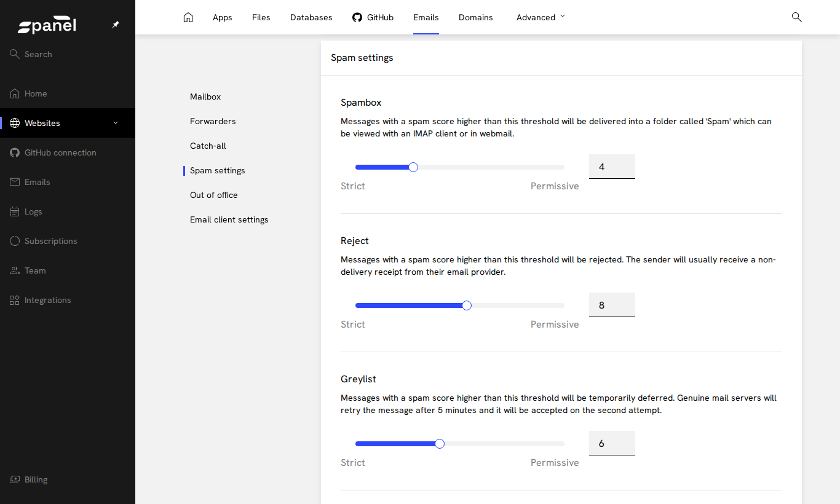Image resolution: width=840 pixels, height=504 pixels.
Task: Select the Emails tab in top navigation
Action: coord(426,17)
